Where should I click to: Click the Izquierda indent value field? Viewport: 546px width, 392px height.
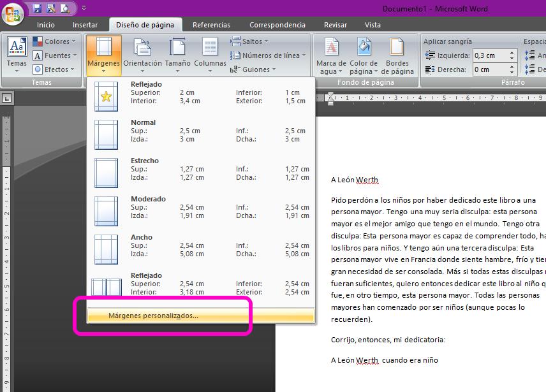tap(489, 55)
